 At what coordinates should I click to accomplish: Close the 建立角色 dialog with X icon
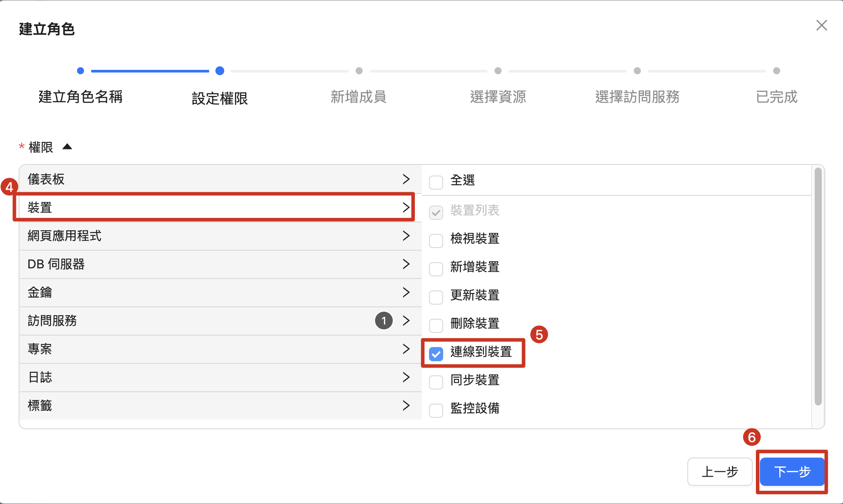click(821, 26)
